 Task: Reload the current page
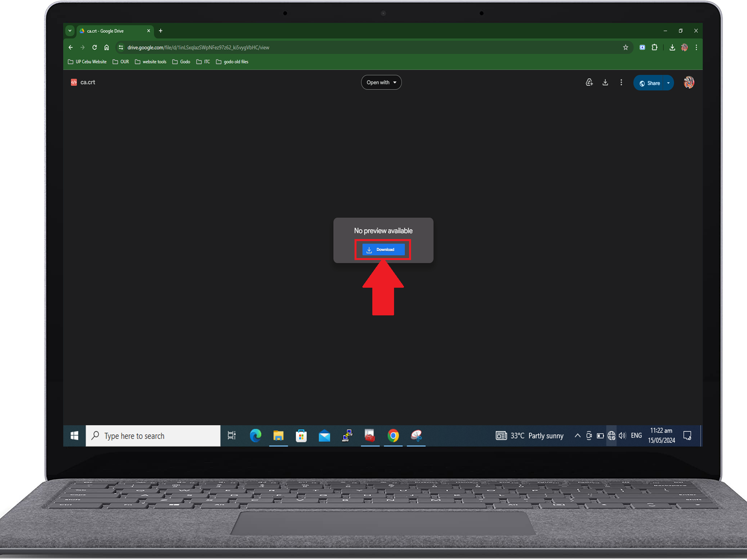point(94,47)
